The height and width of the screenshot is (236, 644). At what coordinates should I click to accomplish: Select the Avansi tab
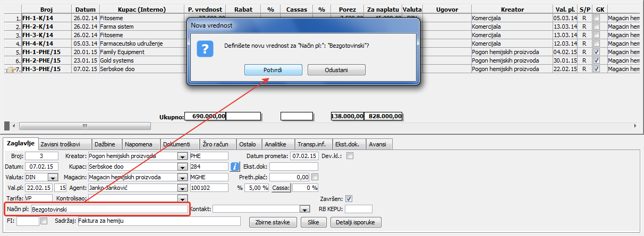(x=378, y=144)
